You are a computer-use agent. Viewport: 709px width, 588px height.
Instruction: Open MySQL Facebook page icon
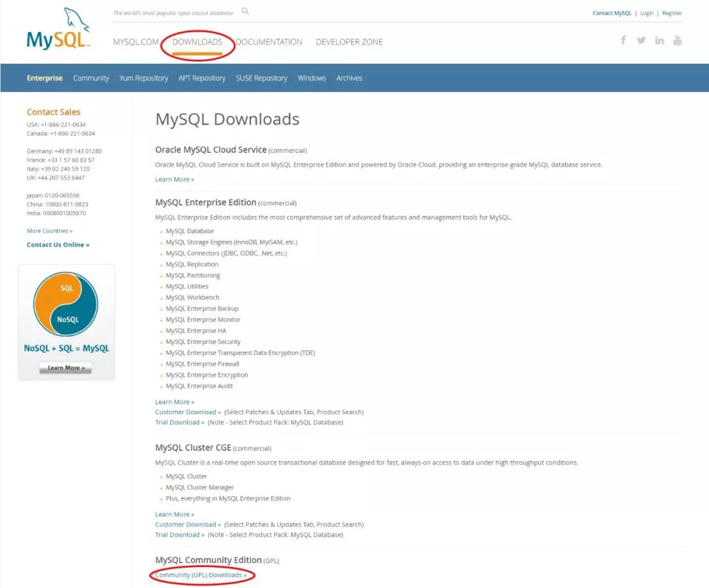[623, 40]
